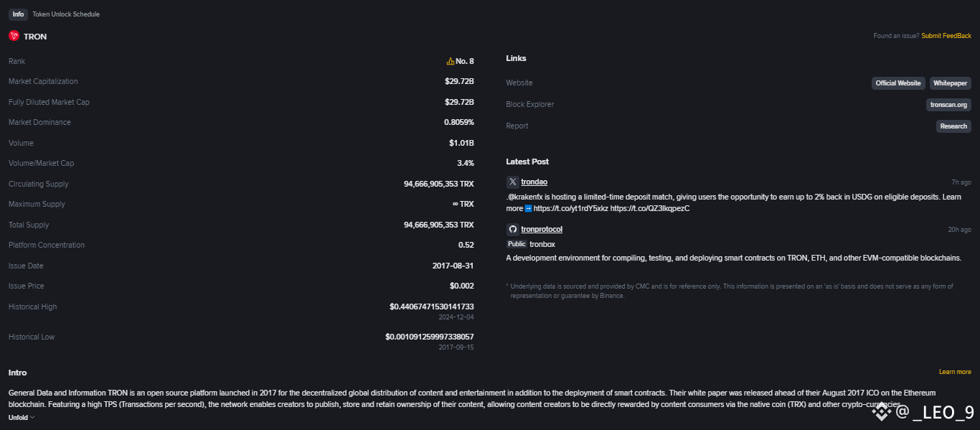Open the tronscan.org block explorer
This screenshot has width=980, height=430.
coord(948,105)
